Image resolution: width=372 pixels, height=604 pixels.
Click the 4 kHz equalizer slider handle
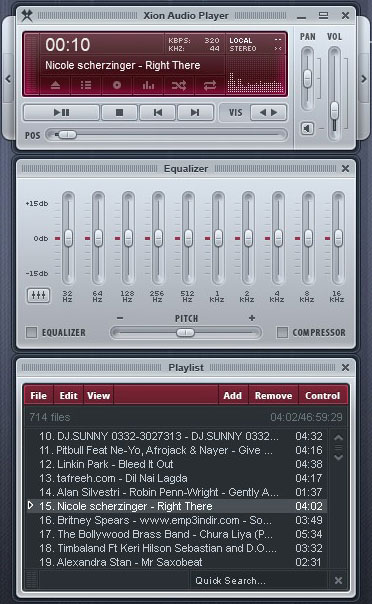pyautogui.click(x=278, y=238)
